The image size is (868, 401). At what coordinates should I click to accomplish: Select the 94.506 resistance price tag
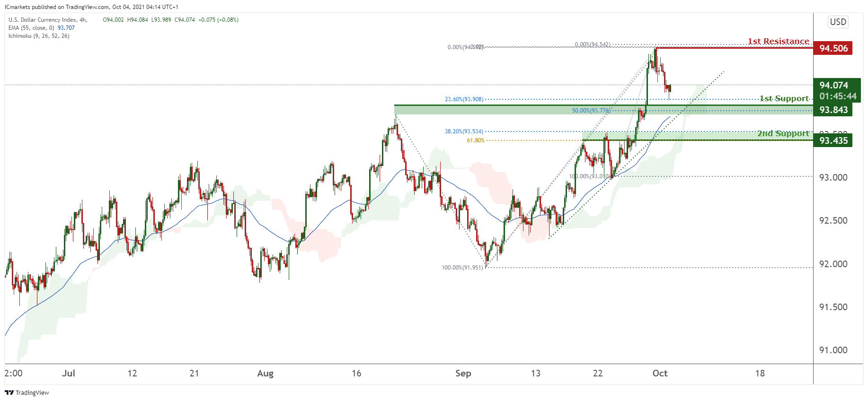click(x=833, y=48)
